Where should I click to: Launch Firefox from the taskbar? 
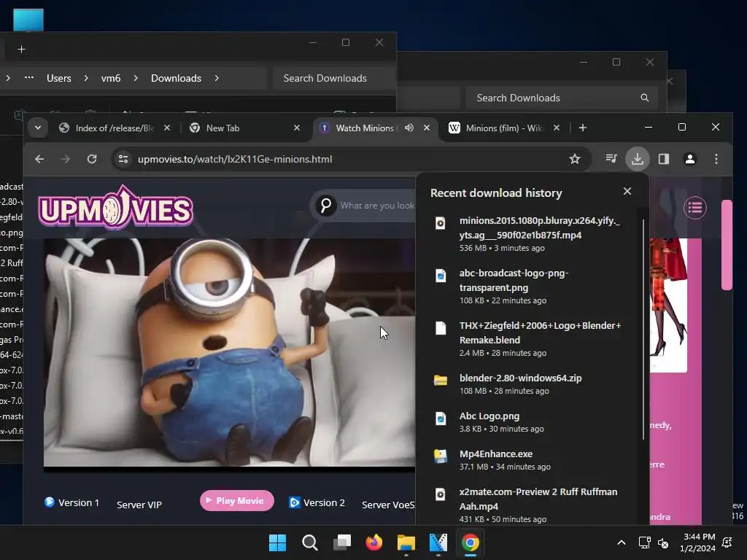point(374,542)
